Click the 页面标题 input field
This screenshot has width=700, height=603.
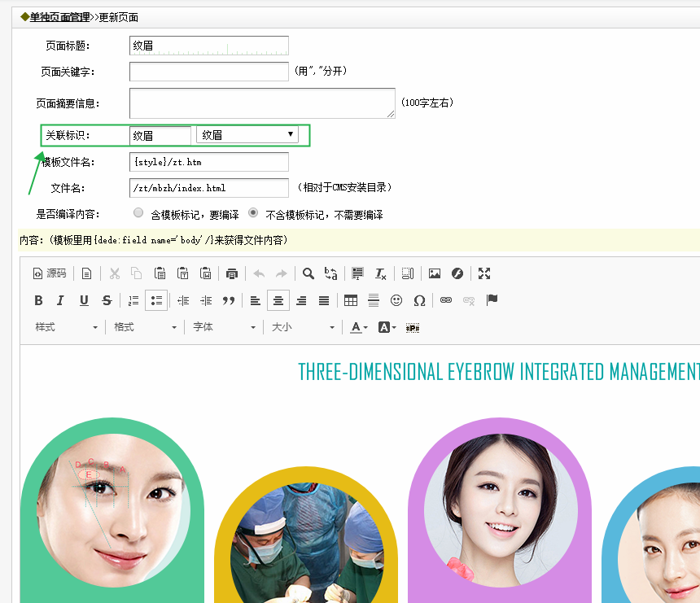[x=209, y=46]
